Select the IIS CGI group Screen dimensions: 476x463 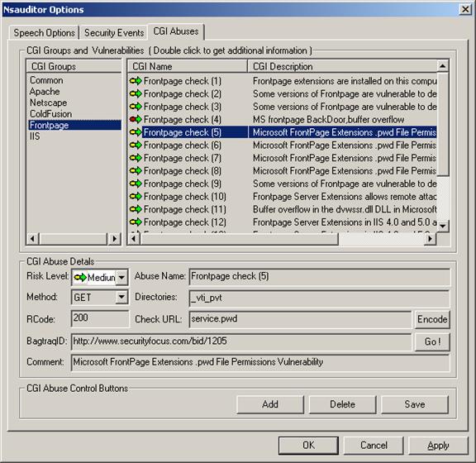35,136
